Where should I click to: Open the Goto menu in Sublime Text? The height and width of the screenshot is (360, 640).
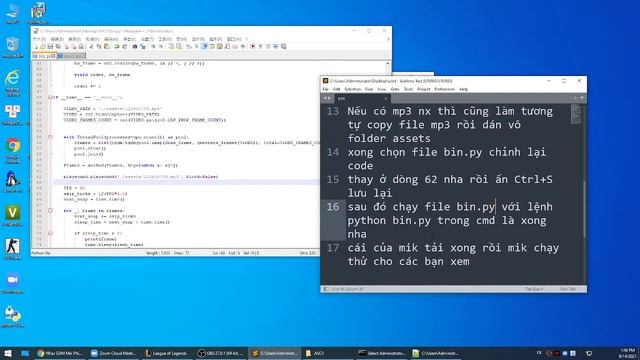pos(395,89)
